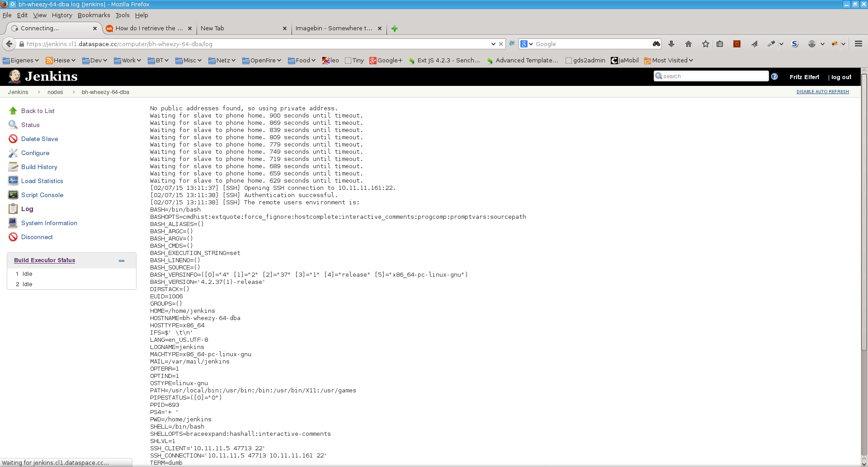Open the Status magnifier icon in sidebar
The height and width of the screenshot is (467, 868).
tap(13, 125)
